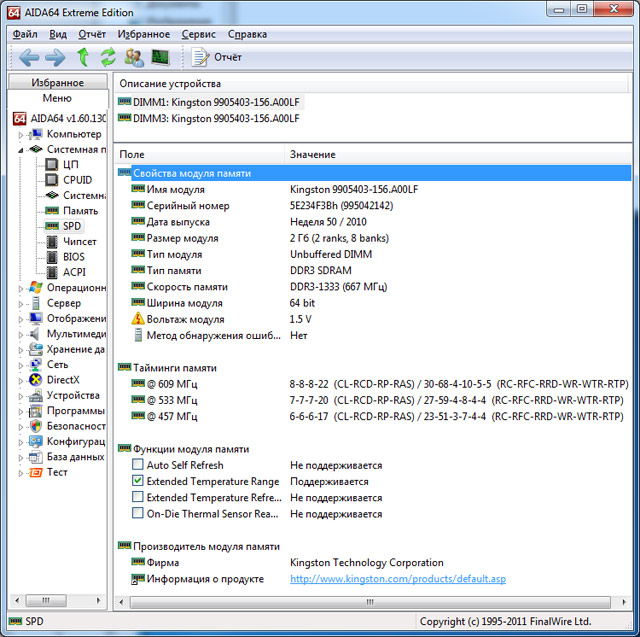The image size is (640, 637).
Task: Click the Безопасность shield icon
Action: click(x=36, y=426)
